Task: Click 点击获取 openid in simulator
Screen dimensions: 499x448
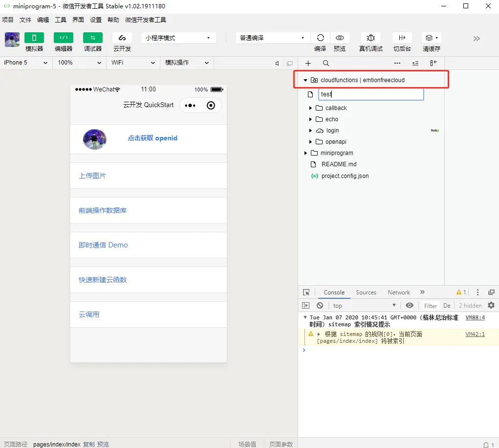Action: pos(152,138)
